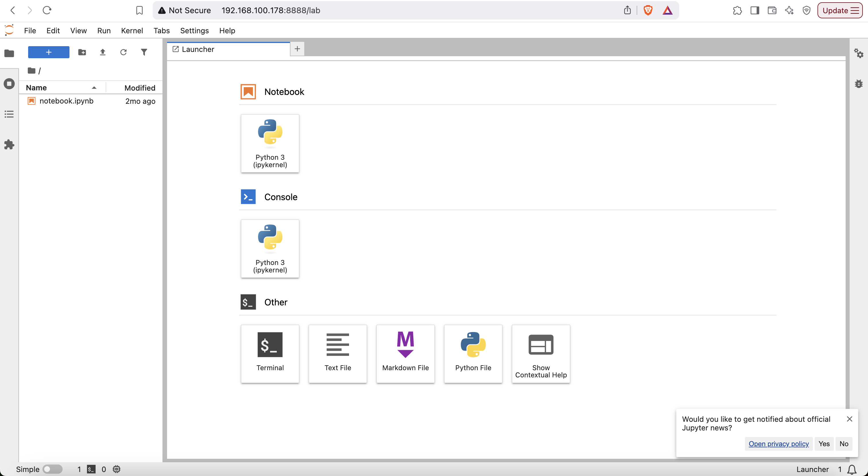Open the Settings menu
868x476 pixels.
tap(194, 31)
